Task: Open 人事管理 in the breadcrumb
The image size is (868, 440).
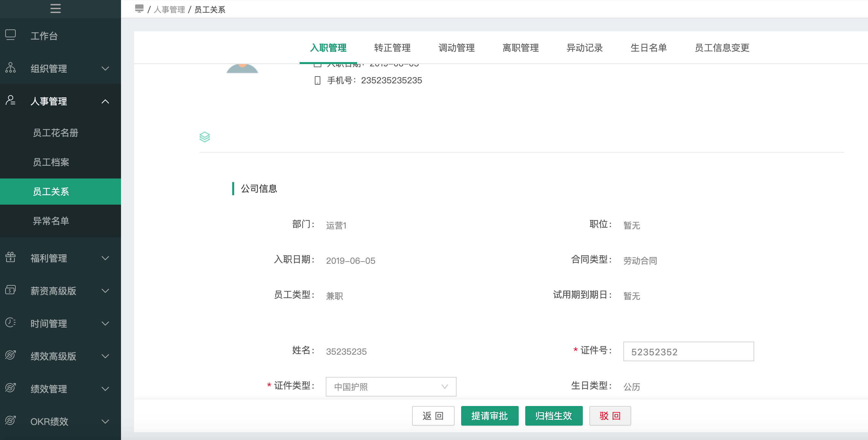Action: click(169, 9)
